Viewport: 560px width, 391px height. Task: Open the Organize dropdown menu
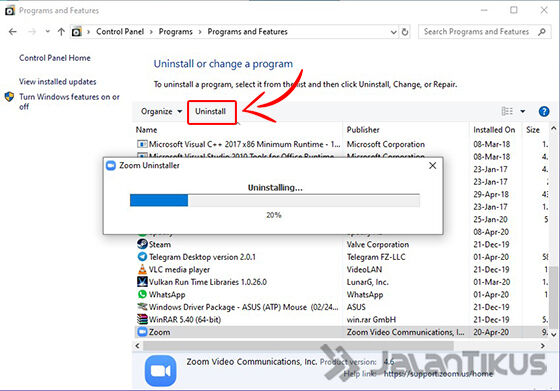tap(161, 111)
